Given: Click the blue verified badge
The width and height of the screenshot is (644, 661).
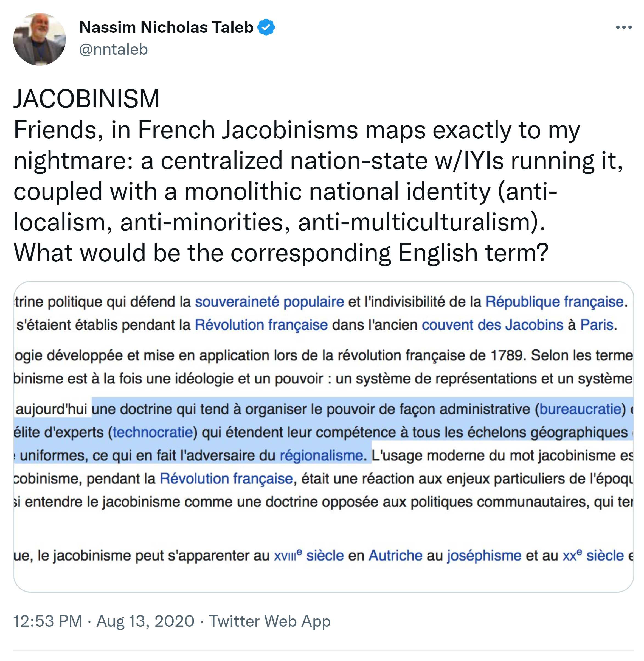Looking at the screenshot, I should (266, 27).
